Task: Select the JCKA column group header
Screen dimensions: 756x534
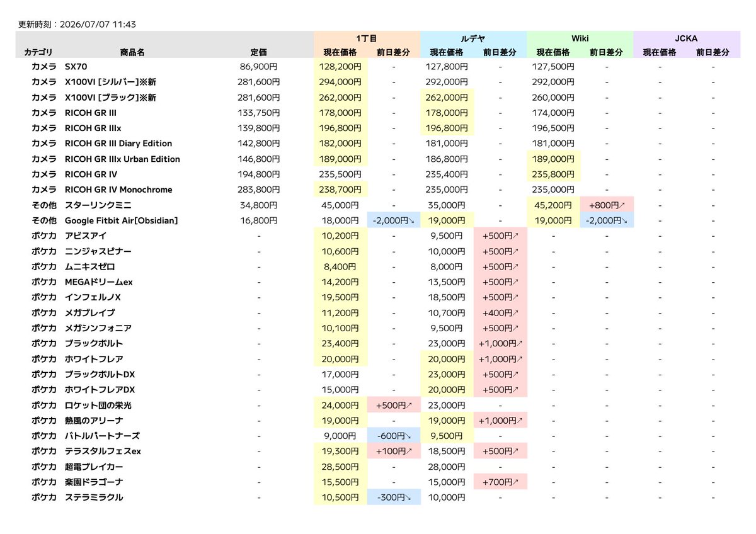Action: [x=687, y=38]
